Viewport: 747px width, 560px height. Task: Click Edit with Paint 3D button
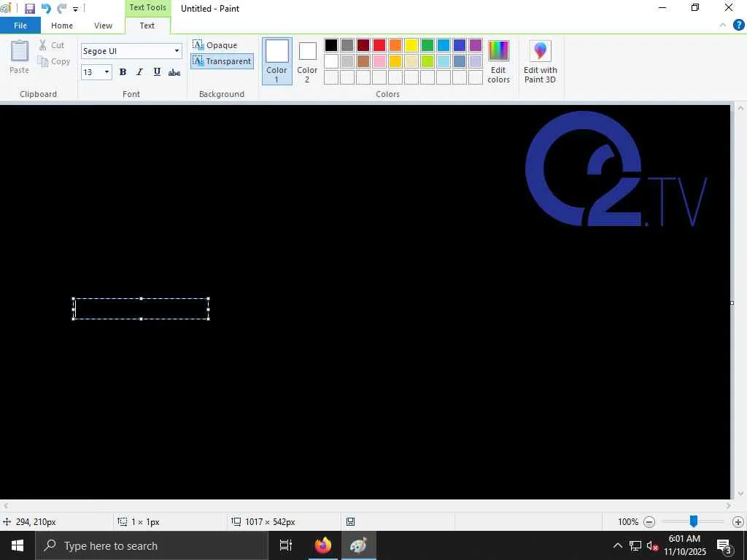coord(541,61)
